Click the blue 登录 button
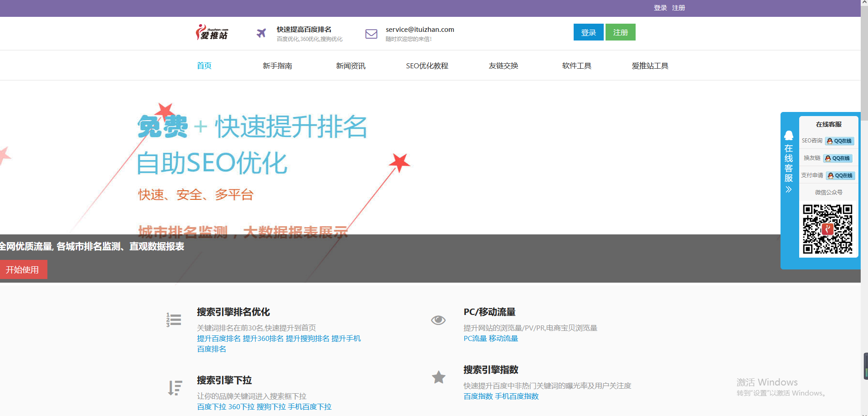868x416 pixels. click(588, 32)
